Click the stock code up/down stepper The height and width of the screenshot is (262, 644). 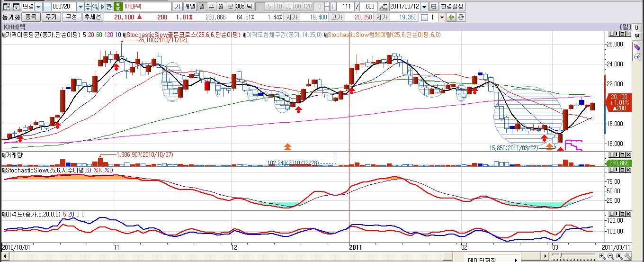pyautogui.click(x=88, y=7)
